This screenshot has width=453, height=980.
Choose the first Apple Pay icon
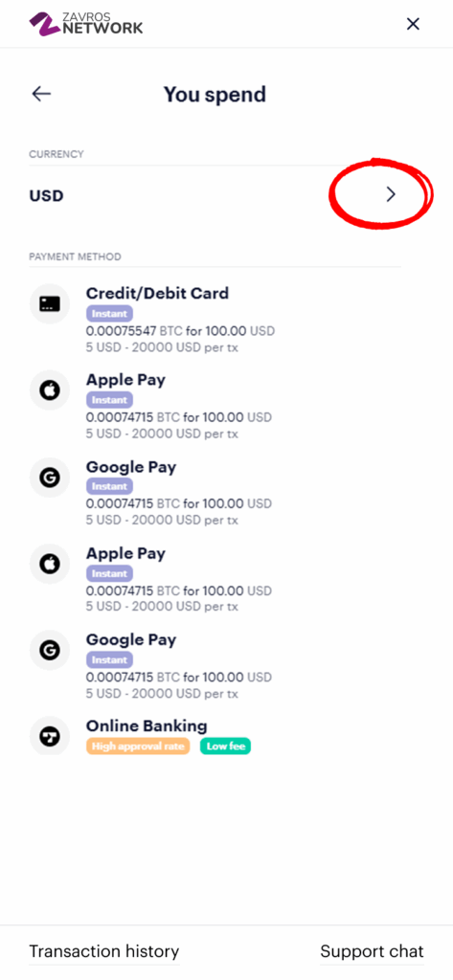(x=50, y=390)
